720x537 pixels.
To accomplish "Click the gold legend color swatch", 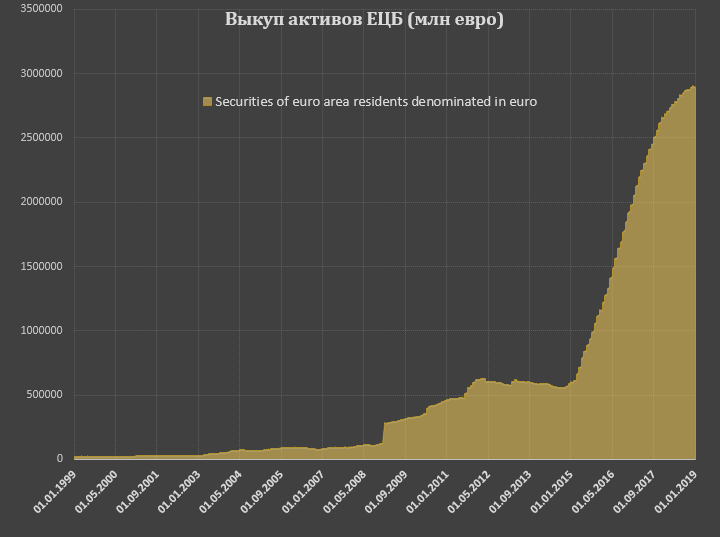I will click(208, 102).
